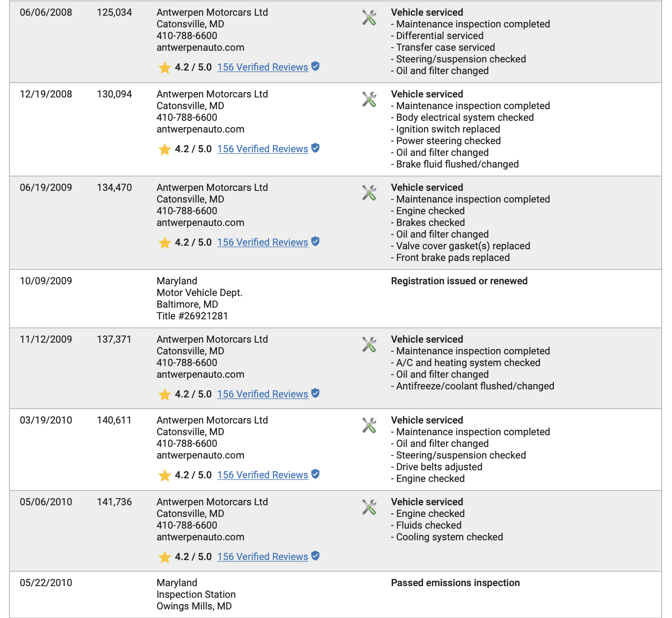Click the wrench icon for the 05/06/2010 service
Image resolution: width=672 pixels, height=618 pixels.
pyautogui.click(x=369, y=508)
